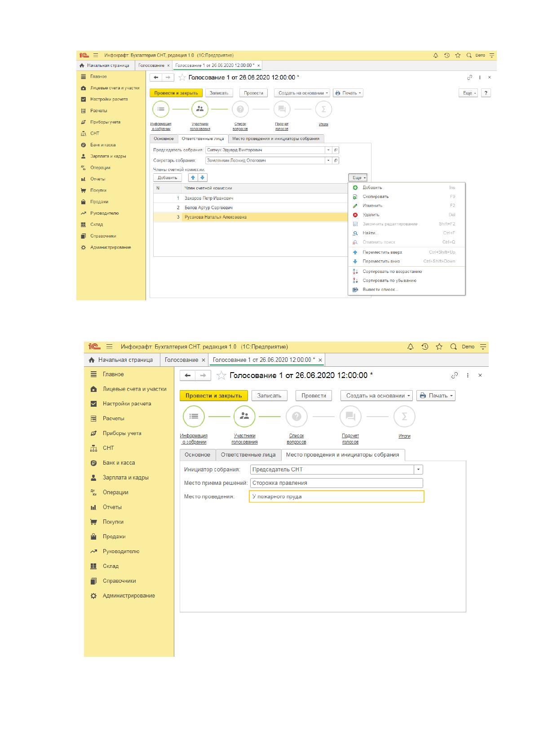Open Банк и касса in the lower sidebar
Viewport: 535px width, 756px height.
point(119,463)
